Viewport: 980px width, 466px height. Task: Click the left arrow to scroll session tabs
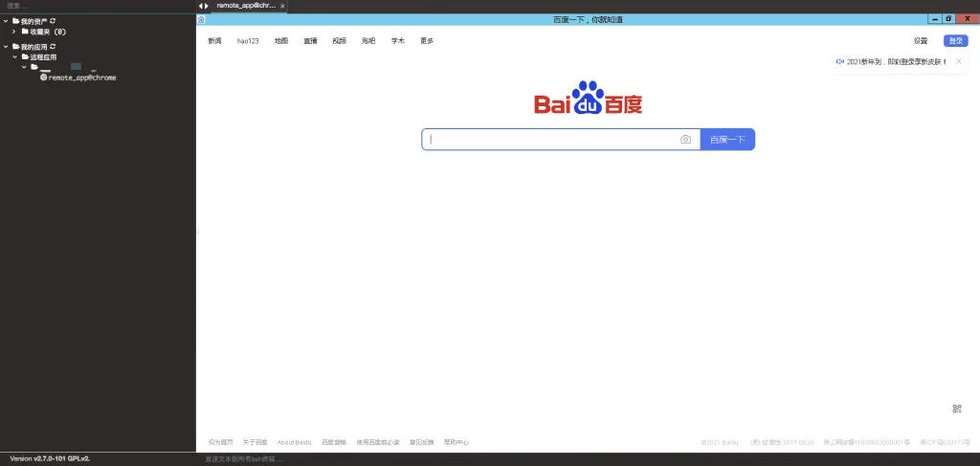pyautogui.click(x=200, y=6)
